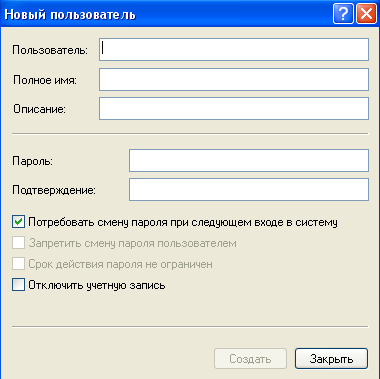
Task: Uncheck Потребовать смену пароля checkbox
Action: 18,222
